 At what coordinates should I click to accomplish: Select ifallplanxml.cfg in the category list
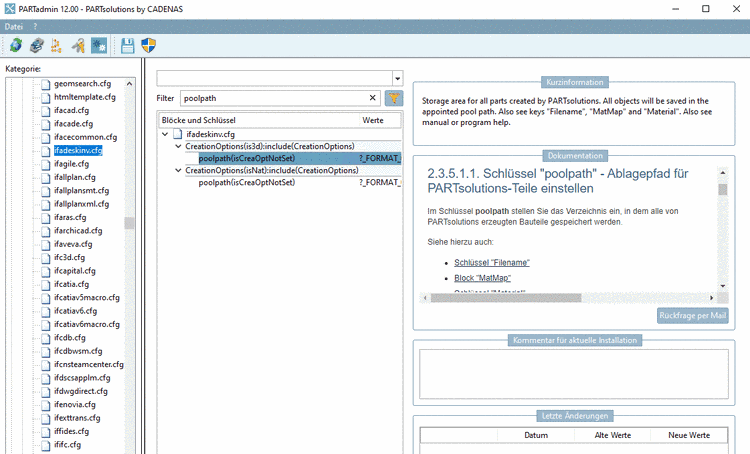81,204
